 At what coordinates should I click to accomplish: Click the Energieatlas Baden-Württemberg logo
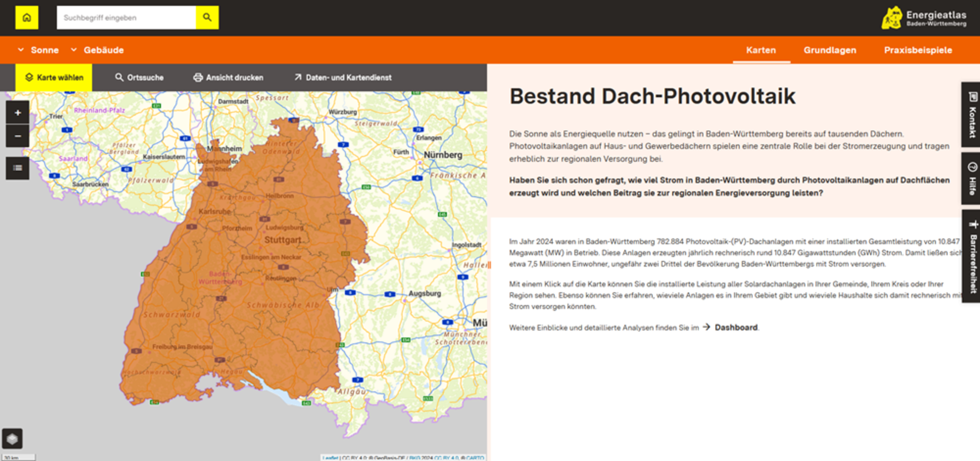click(924, 18)
